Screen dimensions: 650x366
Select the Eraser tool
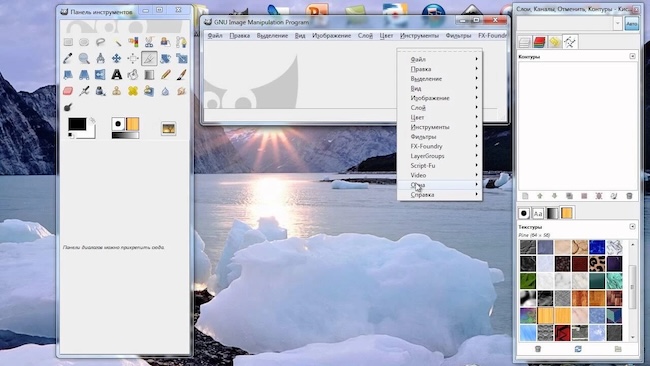68,91
